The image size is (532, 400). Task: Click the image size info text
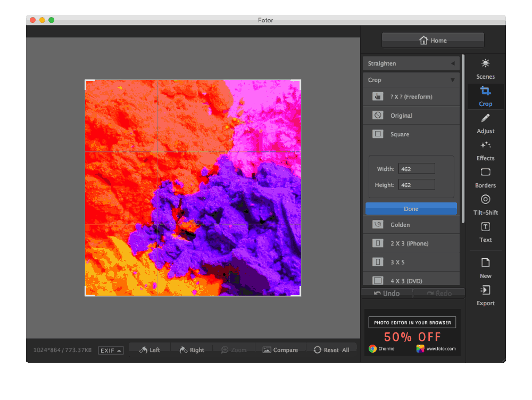62,350
